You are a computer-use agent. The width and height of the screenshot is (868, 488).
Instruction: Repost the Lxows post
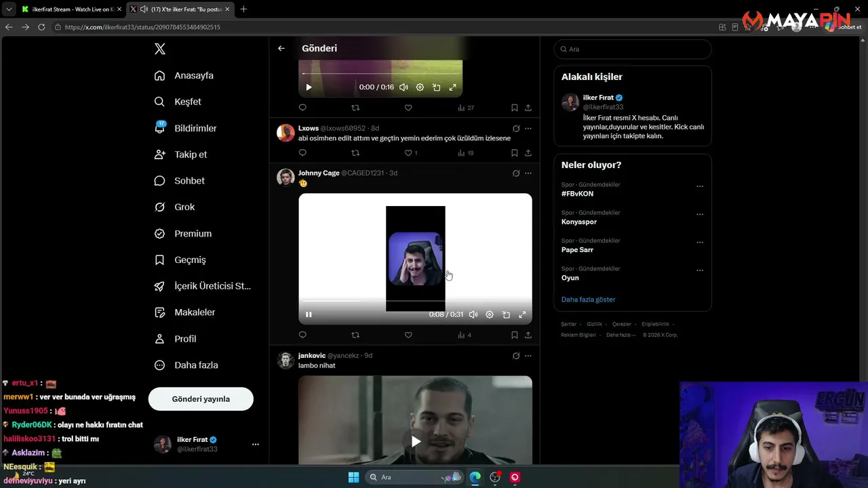click(355, 153)
